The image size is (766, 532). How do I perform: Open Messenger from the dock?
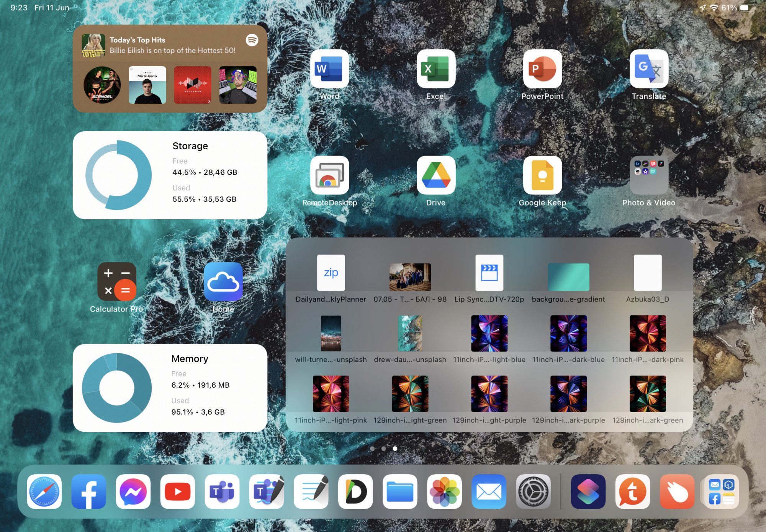point(133,491)
